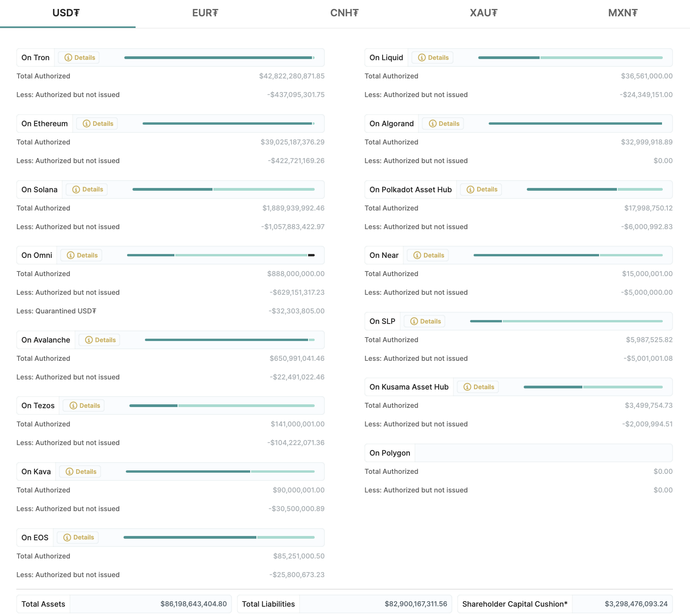Open the MXN₮ tab
Image resolution: width=690 pixels, height=616 pixels.
(x=623, y=13)
